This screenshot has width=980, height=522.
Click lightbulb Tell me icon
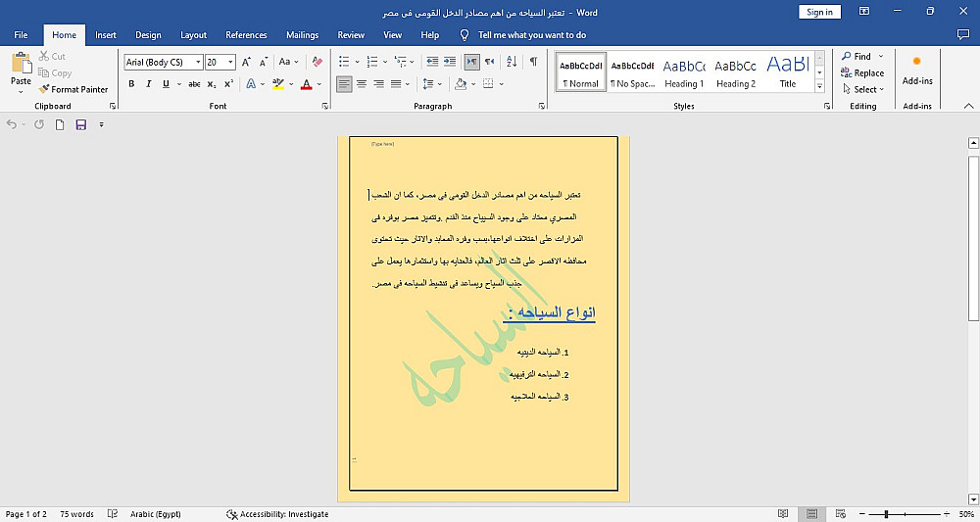coord(465,35)
